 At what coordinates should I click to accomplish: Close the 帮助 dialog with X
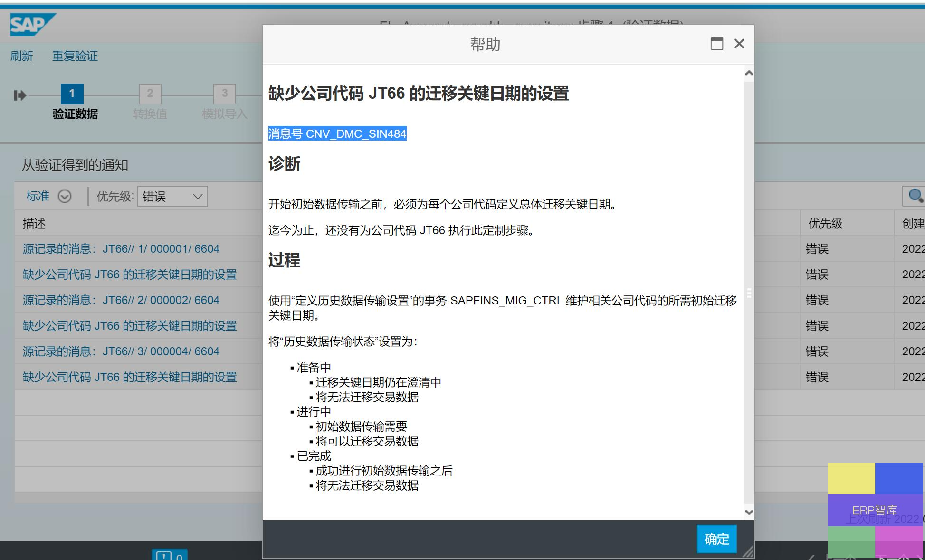[739, 44]
